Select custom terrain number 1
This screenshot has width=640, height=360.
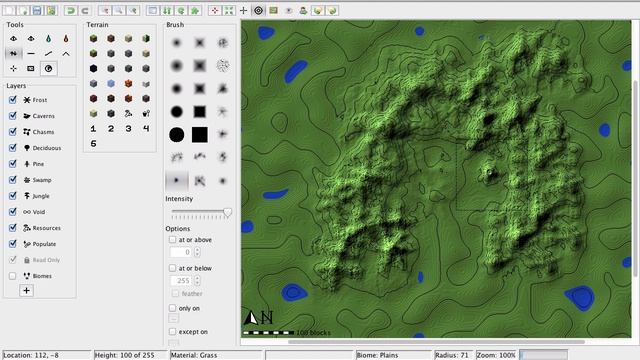(93, 129)
